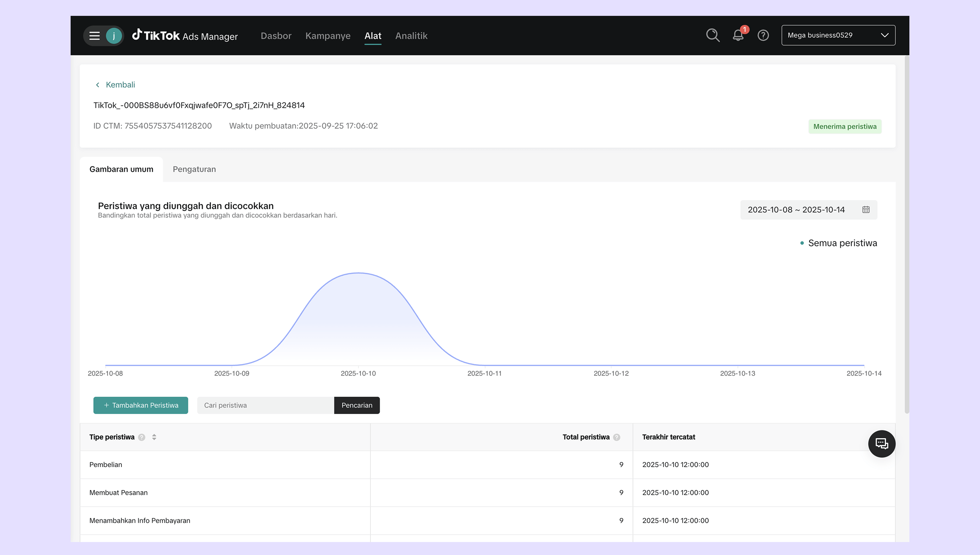Screen dimensions: 980x555
Task: Go to the Analitik menu
Action: [x=411, y=36]
